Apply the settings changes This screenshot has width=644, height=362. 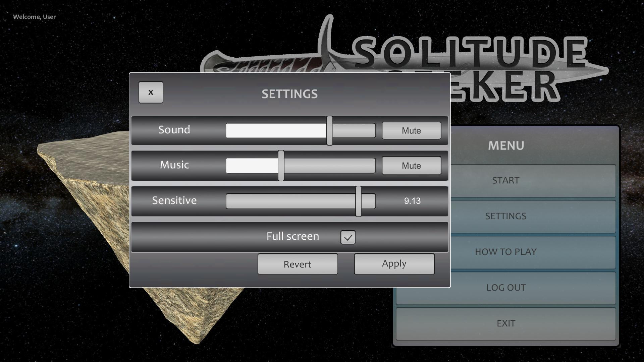(x=394, y=264)
